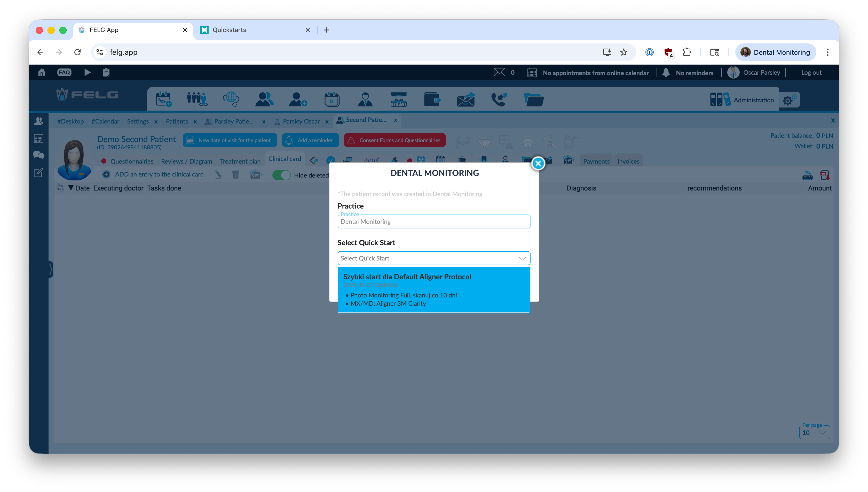The width and height of the screenshot is (868, 492).
Task: Toggle the Date column sort arrow
Action: (70, 188)
